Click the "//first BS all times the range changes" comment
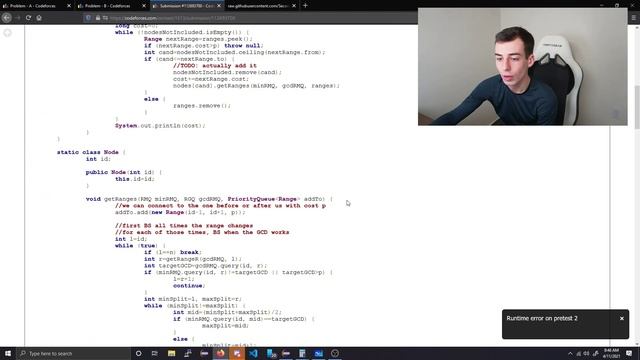 coord(184,226)
